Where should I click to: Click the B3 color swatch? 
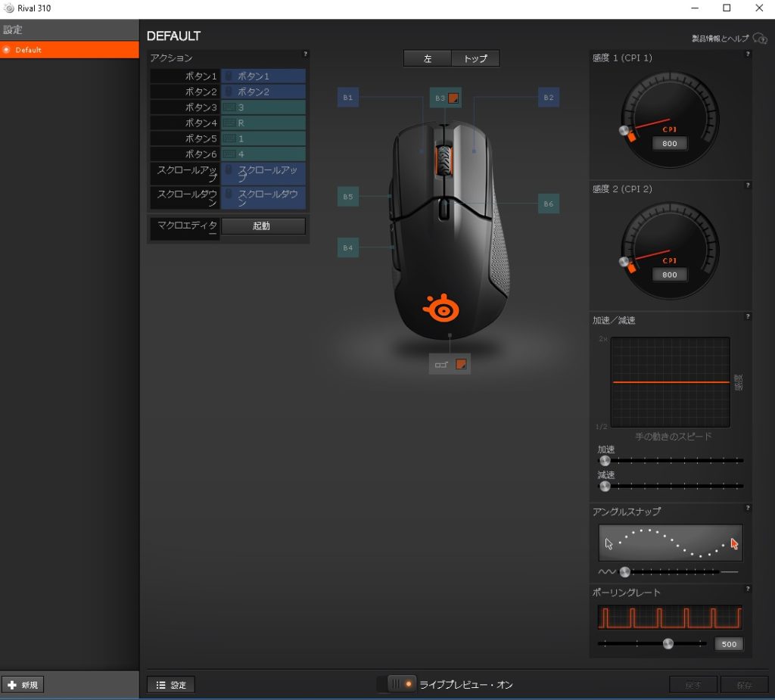pyautogui.click(x=453, y=98)
